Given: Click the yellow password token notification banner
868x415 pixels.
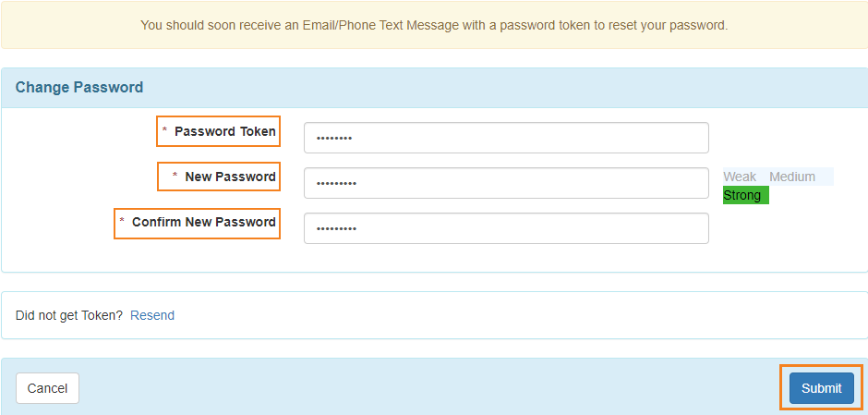Looking at the screenshot, I should click(434, 25).
